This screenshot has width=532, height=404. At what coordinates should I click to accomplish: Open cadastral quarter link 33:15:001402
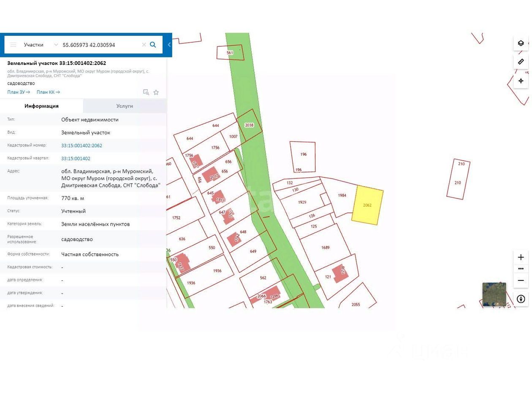tap(76, 159)
